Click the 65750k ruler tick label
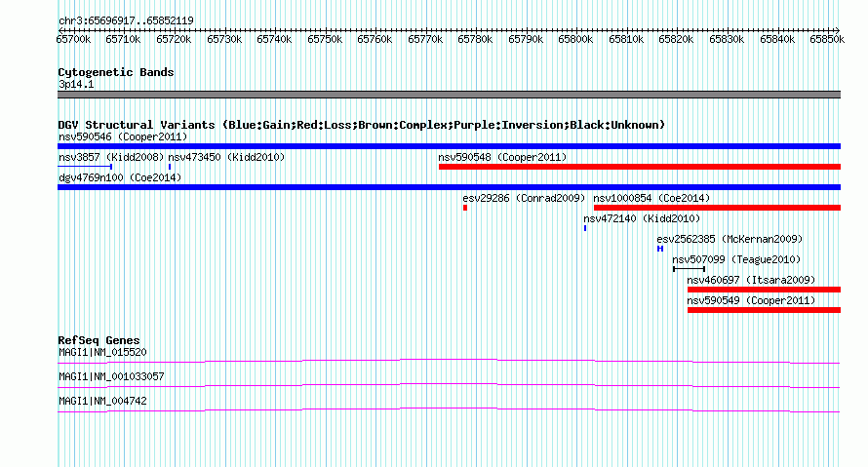 point(325,39)
